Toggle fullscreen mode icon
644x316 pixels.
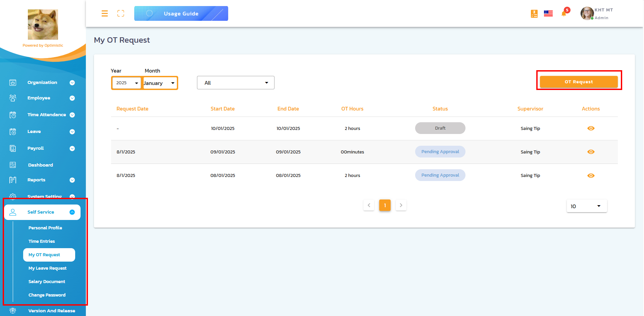121,13
